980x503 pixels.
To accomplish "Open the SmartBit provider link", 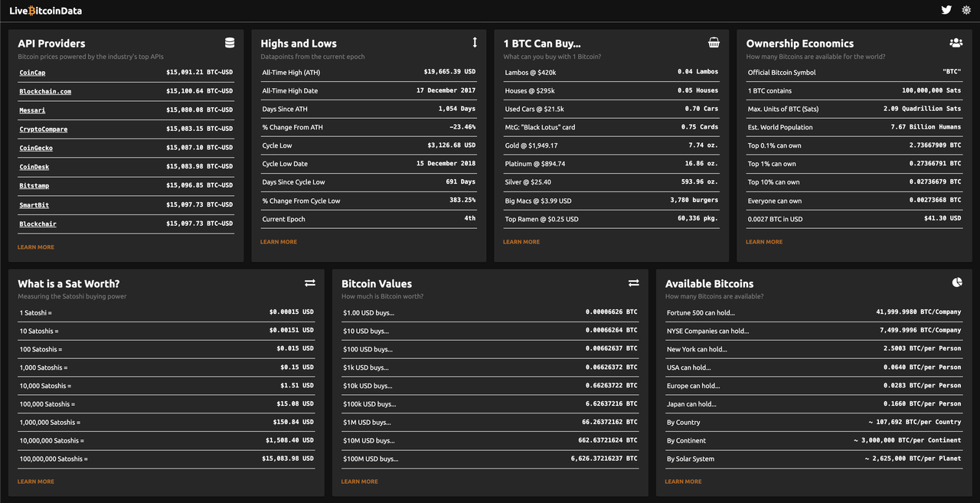I will [x=34, y=205].
